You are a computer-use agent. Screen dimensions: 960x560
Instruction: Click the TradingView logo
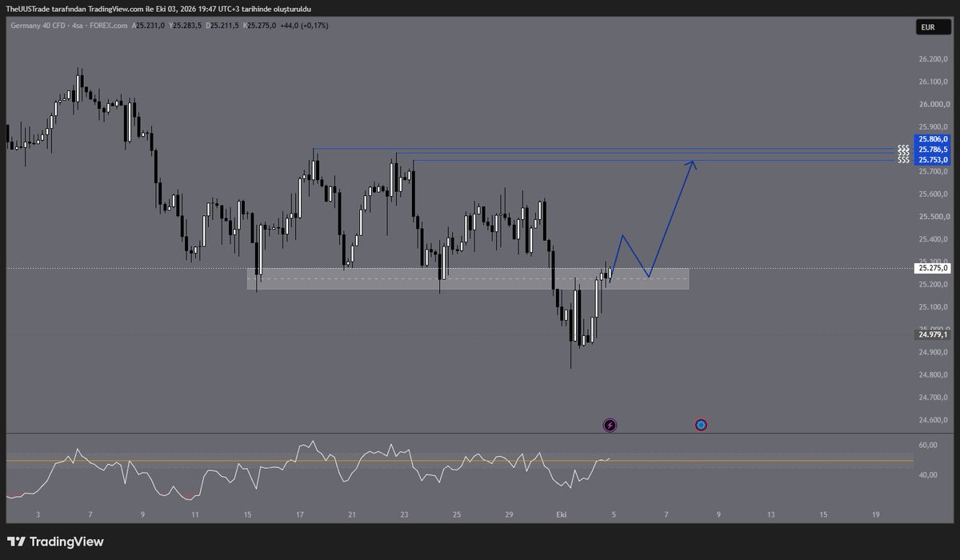click(56, 542)
